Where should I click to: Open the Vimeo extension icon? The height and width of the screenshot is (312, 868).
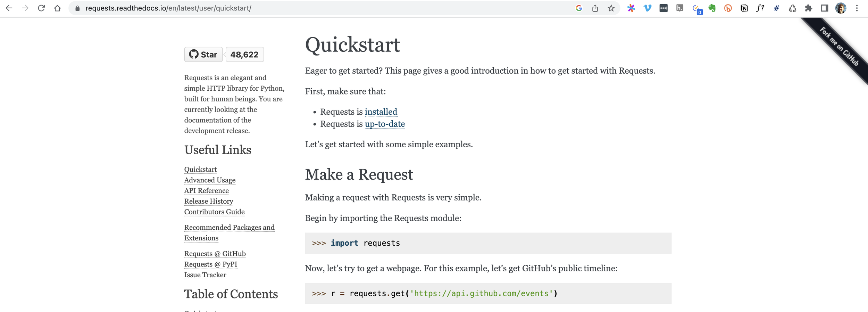pyautogui.click(x=648, y=8)
